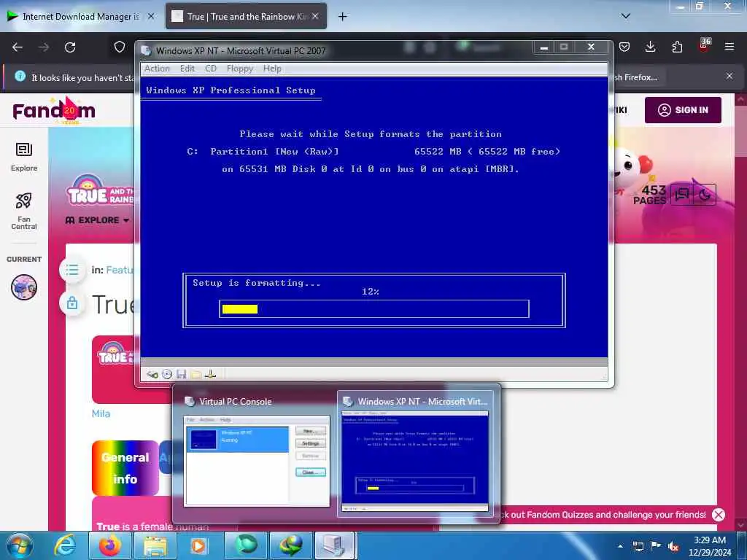Click the hard disk status icon in Virtual PC

[152, 374]
